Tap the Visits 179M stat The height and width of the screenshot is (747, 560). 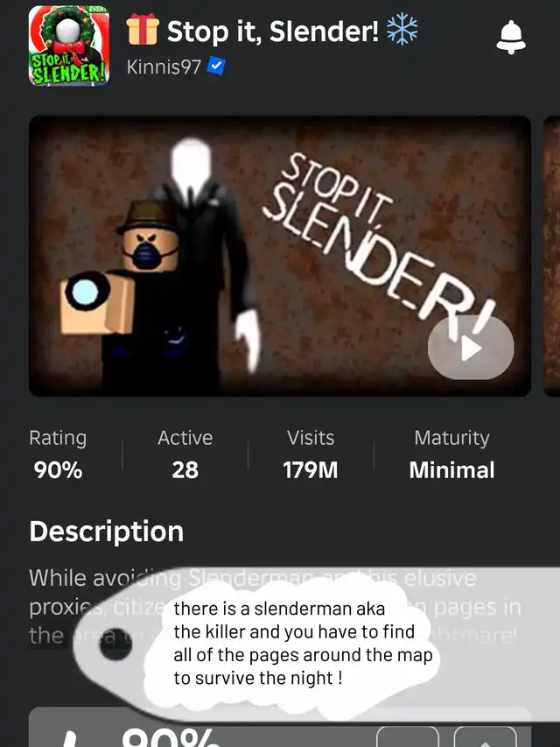click(311, 455)
